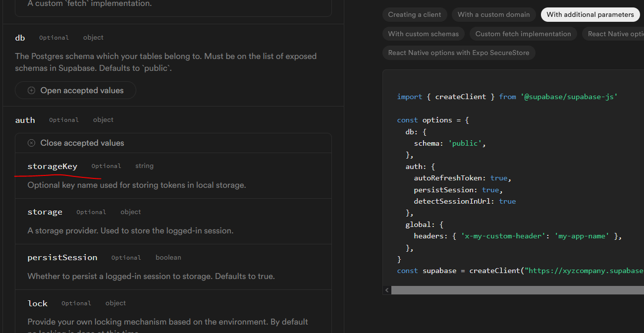
Task: Click the auth parameter heading
Action: (25, 120)
